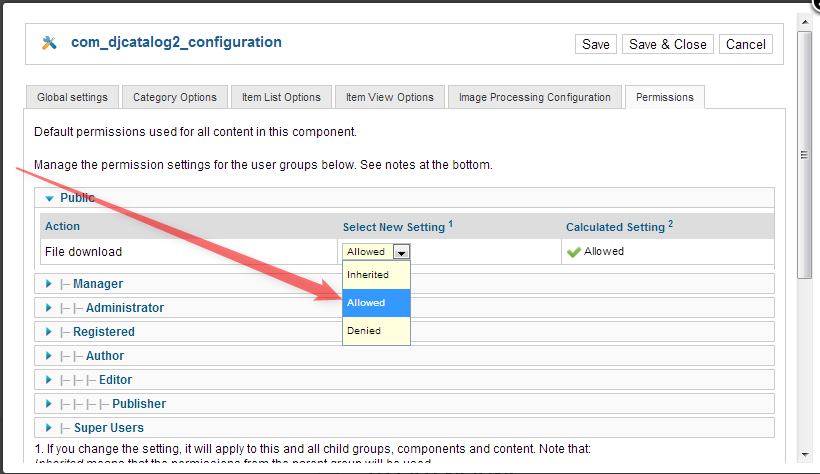This screenshot has width=820, height=474.
Task: Choose Allowed from the dropdown list
Action: (x=376, y=303)
